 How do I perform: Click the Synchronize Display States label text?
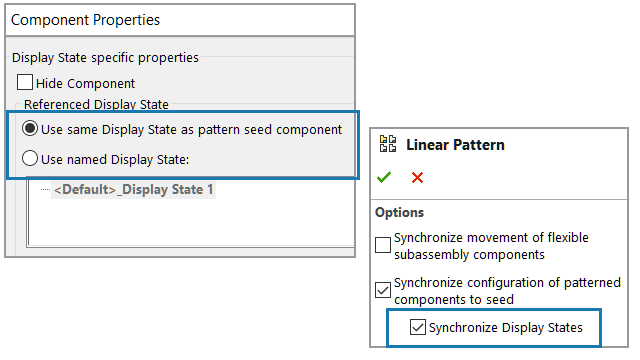pyautogui.click(x=506, y=328)
